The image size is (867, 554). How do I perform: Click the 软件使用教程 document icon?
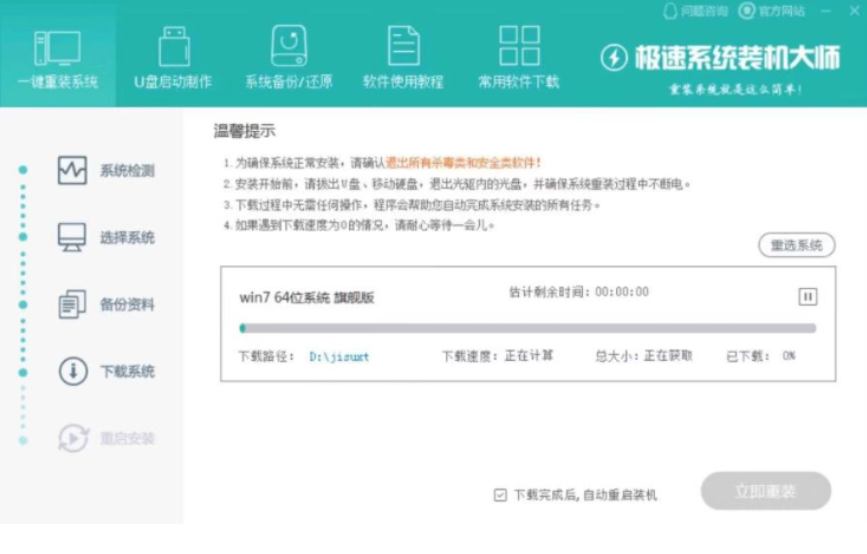[404, 46]
